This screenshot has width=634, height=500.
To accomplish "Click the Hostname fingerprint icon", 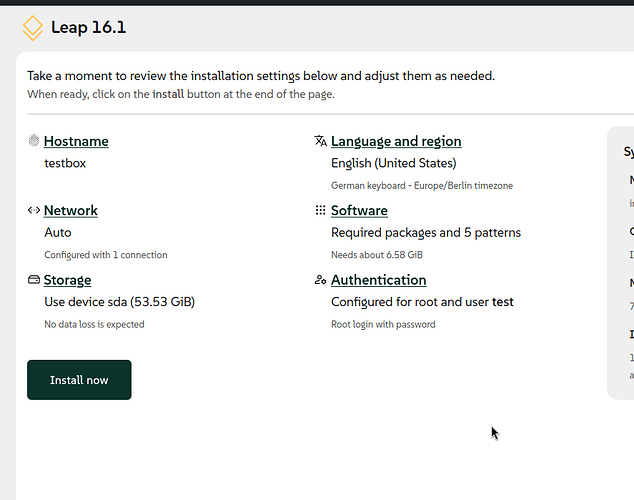I will pos(34,141).
